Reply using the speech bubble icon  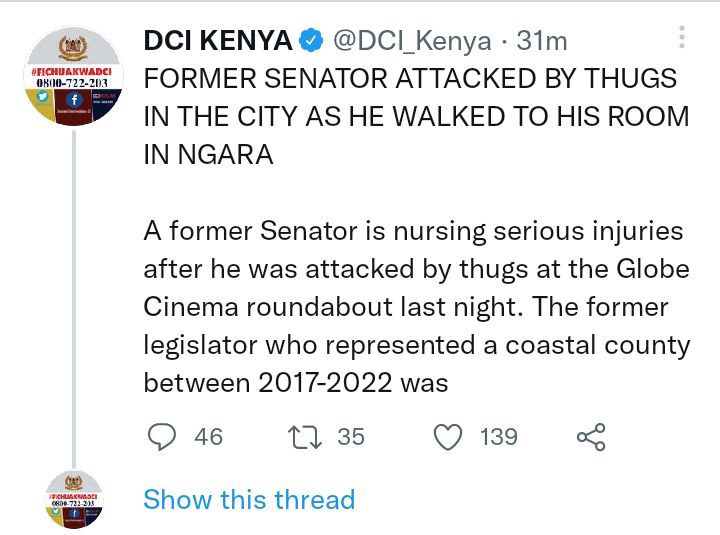click(161, 437)
